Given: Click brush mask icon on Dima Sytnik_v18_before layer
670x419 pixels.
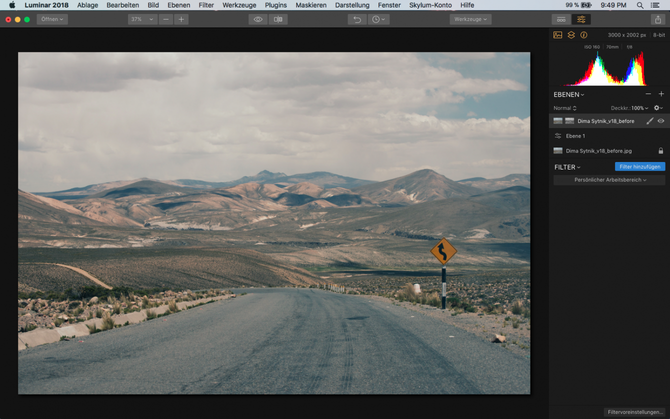Looking at the screenshot, I should [x=650, y=121].
